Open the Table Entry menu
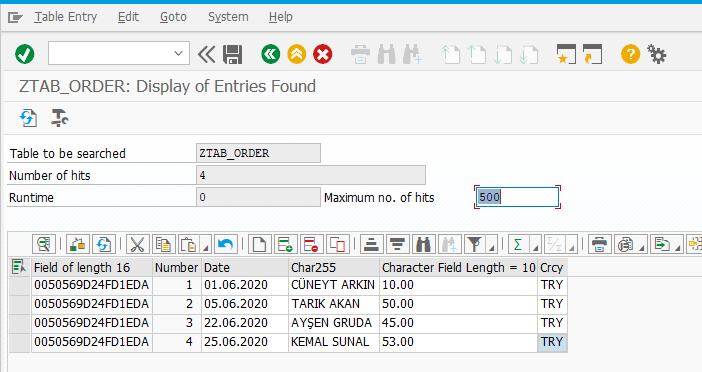 tap(66, 17)
